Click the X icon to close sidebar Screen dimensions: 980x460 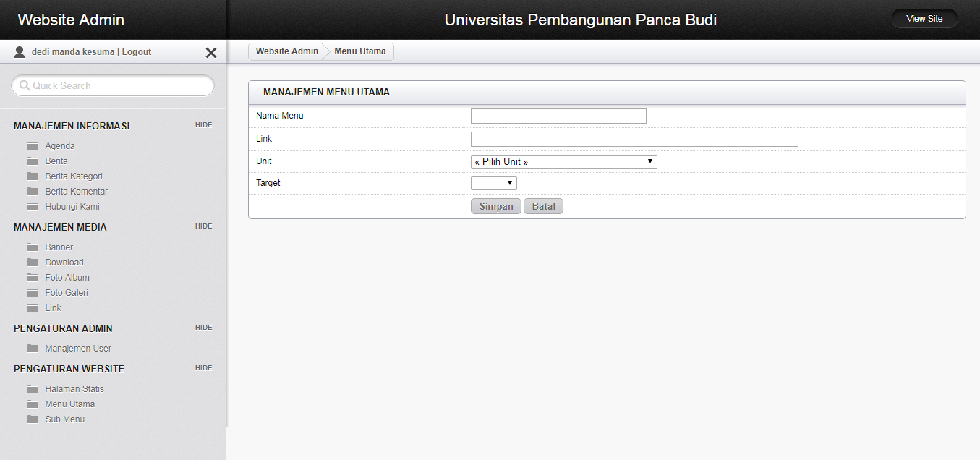(x=211, y=53)
